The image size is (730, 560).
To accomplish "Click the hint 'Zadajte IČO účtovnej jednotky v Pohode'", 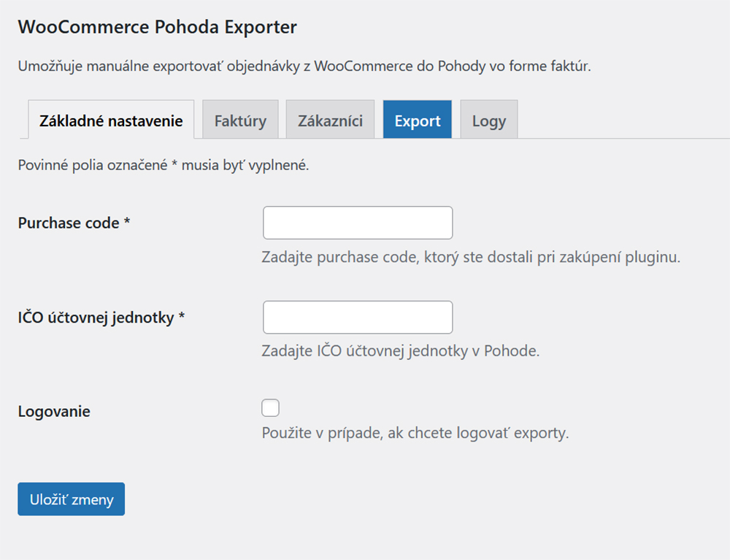I will point(400,350).
